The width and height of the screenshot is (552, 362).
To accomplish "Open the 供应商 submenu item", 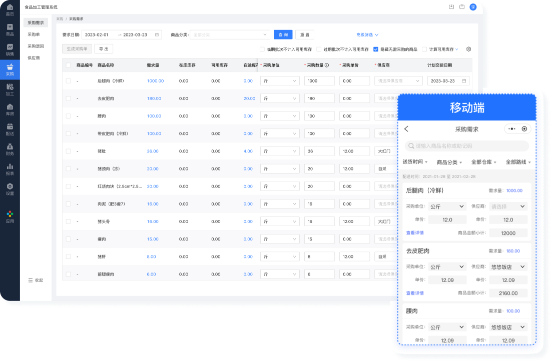I will click(x=34, y=58).
